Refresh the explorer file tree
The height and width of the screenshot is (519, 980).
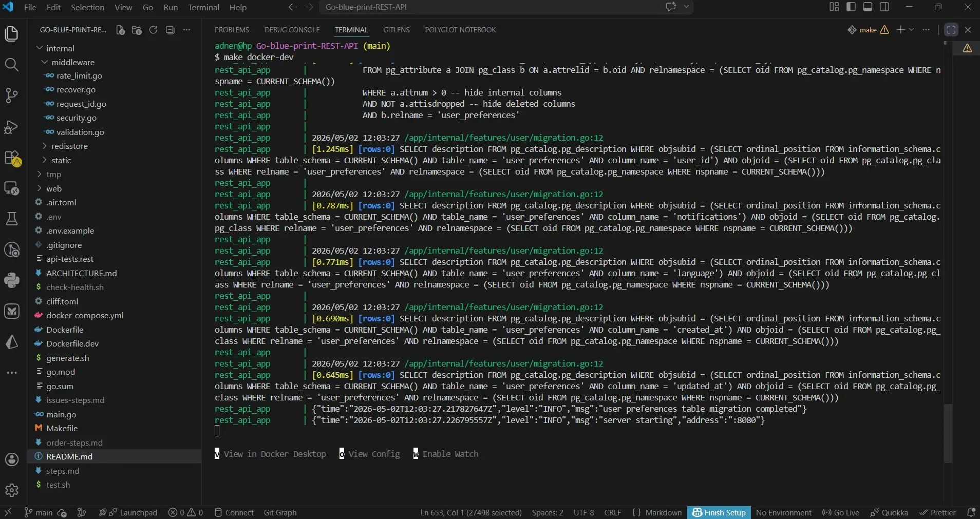[x=153, y=30]
